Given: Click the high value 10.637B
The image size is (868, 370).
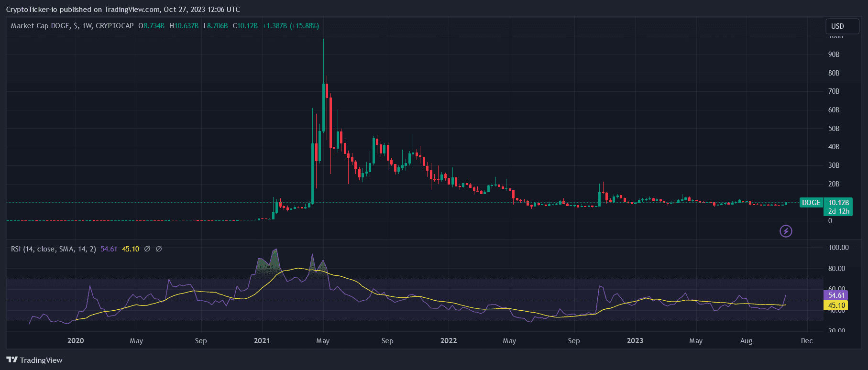Looking at the screenshot, I should point(187,26).
